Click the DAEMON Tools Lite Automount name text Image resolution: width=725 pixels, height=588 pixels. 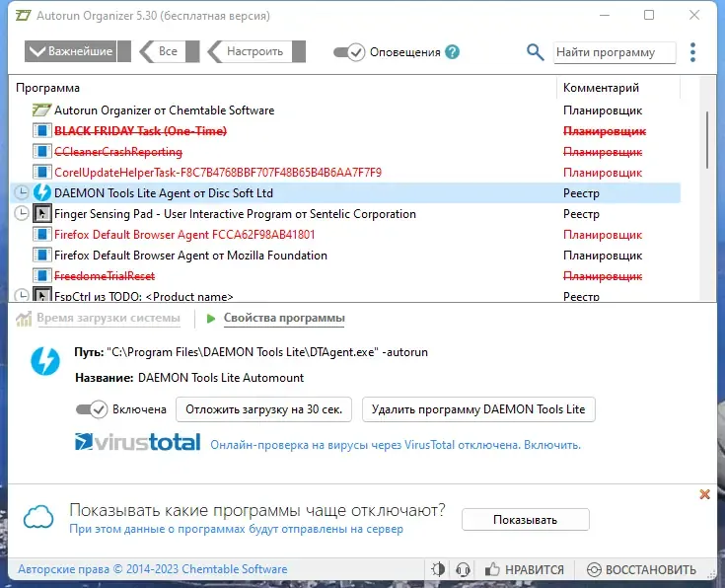pos(221,378)
